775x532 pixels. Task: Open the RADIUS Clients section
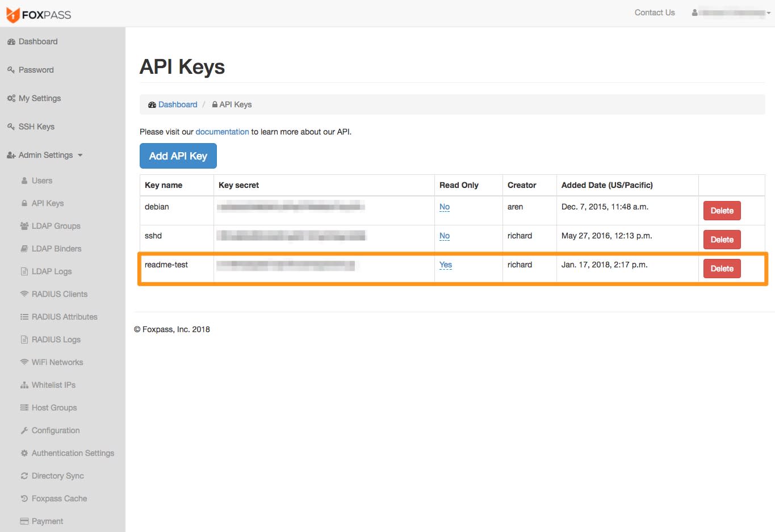click(59, 294)
